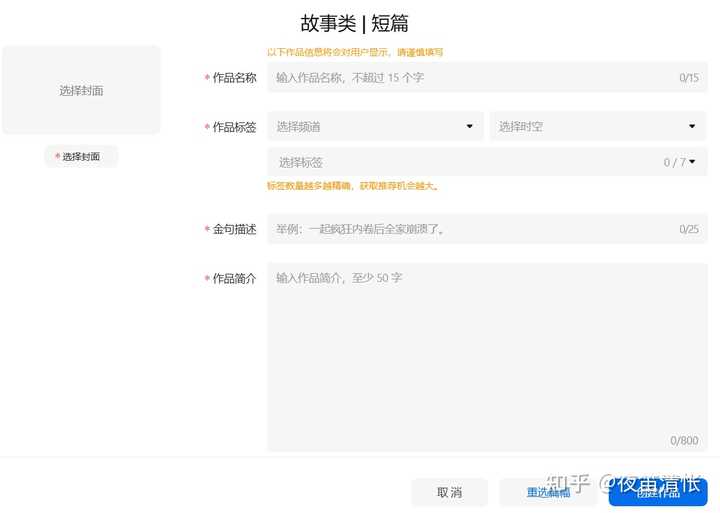Click the 故事类 | 短篇 page heading
The height and width of the screenshot is (513, 720).
click(x=354, y=24)
